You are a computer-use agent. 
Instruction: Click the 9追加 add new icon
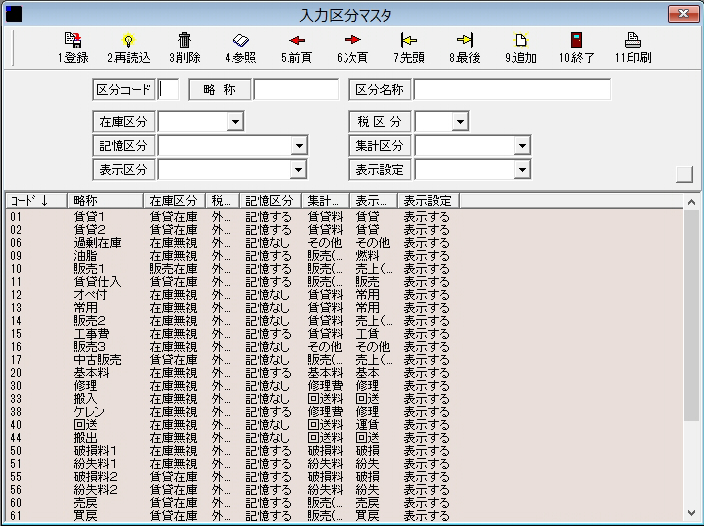(520, 41)
